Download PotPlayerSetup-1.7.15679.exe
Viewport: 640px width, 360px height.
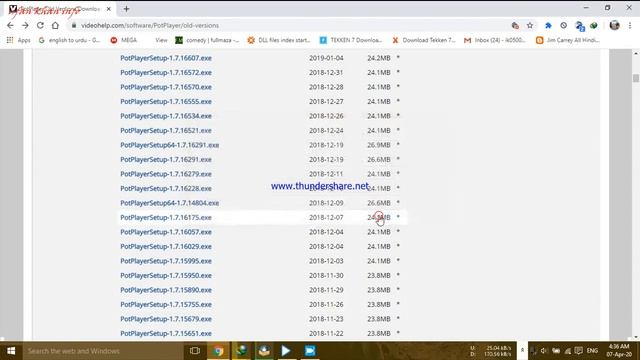(x=166, y=319)
